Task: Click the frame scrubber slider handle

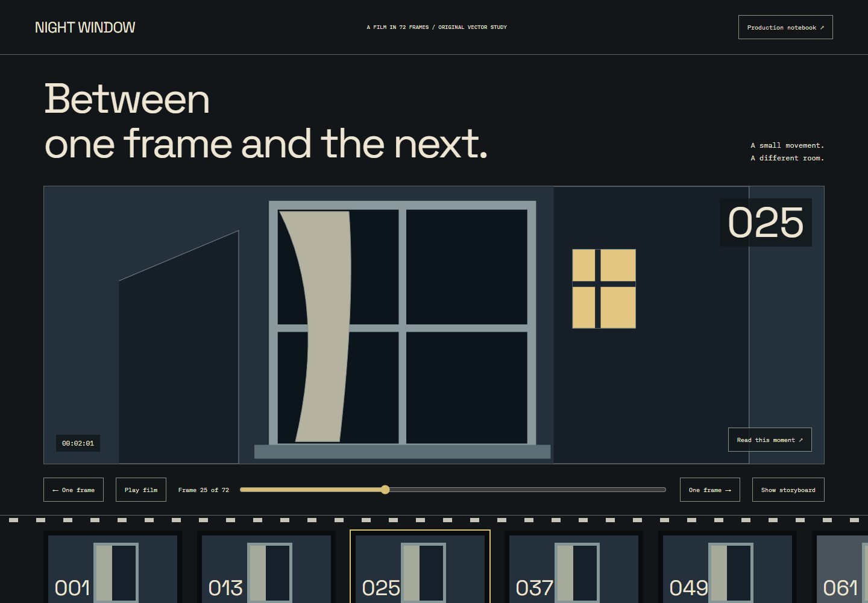Action: click(x=385, y=490)
